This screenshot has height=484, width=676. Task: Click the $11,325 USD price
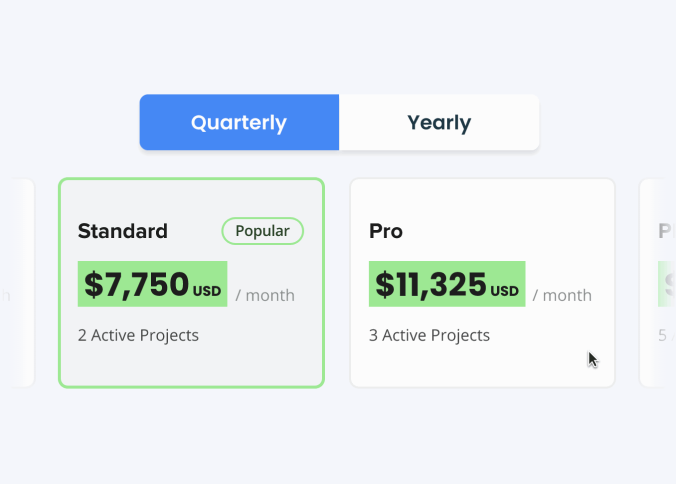447,284
